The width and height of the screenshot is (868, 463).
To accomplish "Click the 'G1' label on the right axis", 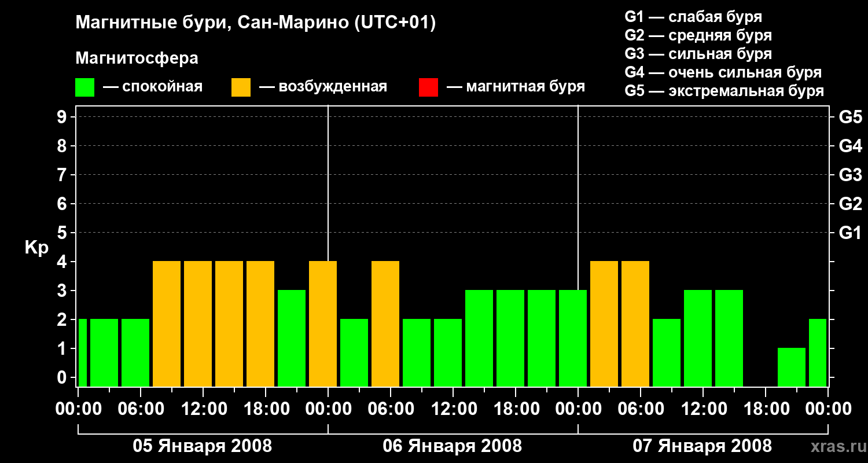I will (850, 233).
